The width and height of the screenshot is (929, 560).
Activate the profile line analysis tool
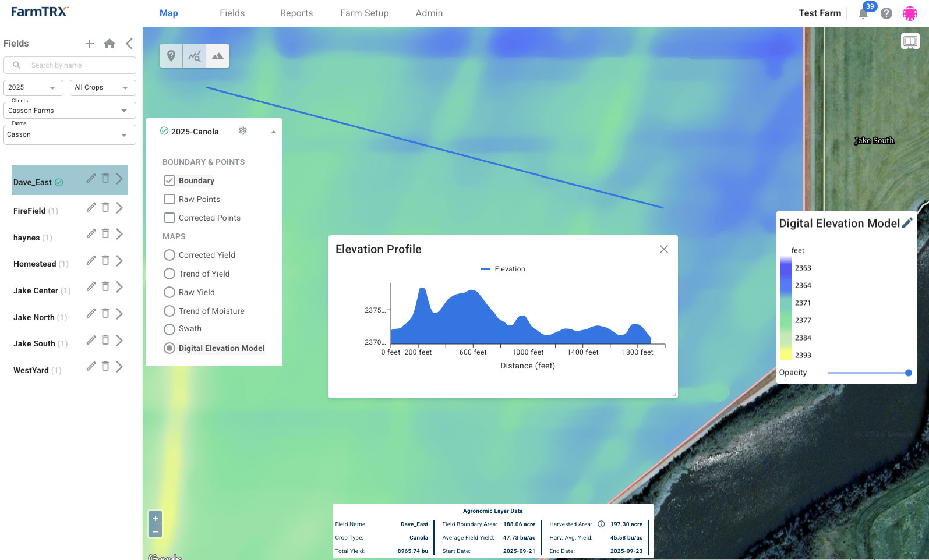(195, 56)
